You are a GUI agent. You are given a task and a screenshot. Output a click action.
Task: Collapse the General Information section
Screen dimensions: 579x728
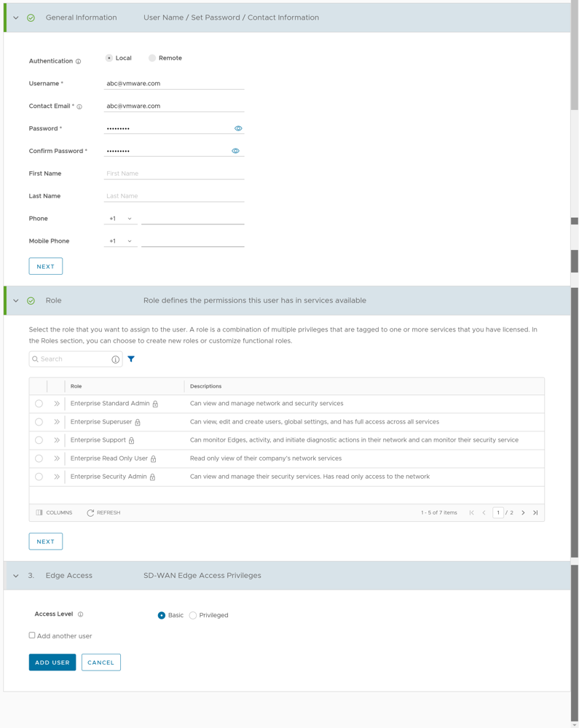coord(16,17)
